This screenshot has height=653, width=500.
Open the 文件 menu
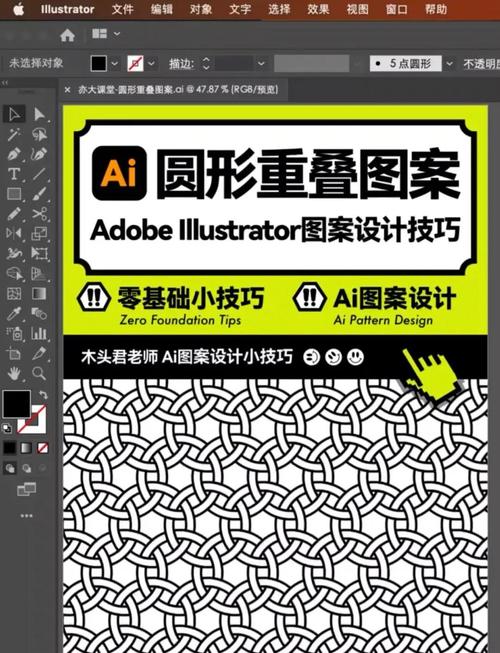click(122, 9)
